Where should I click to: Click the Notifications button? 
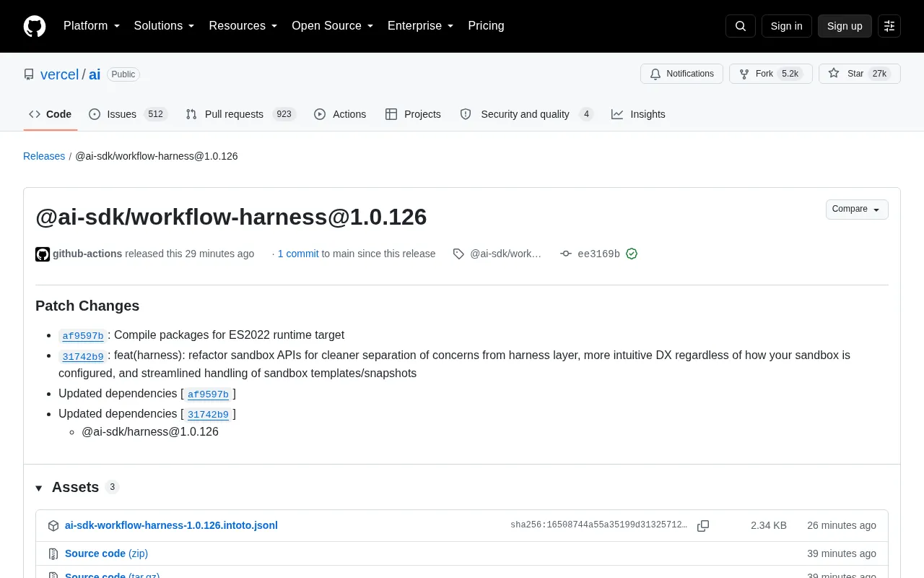(x=681, y=74)
